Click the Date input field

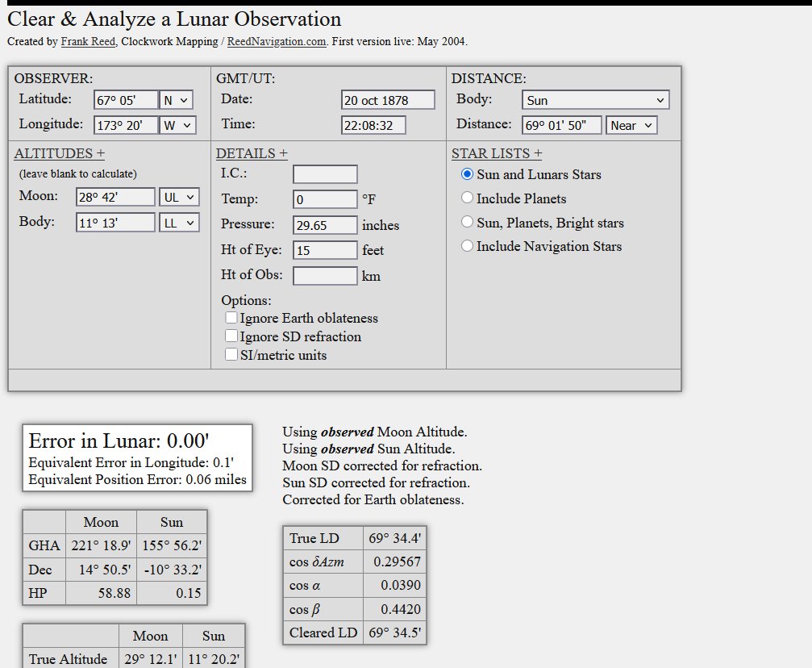click(x=388, y=100)
